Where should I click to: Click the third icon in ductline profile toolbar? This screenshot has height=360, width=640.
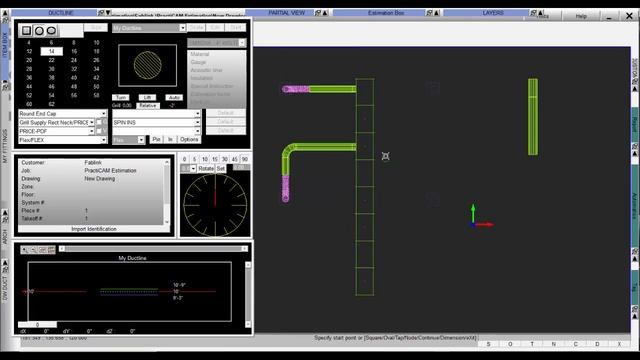[42, 250]
